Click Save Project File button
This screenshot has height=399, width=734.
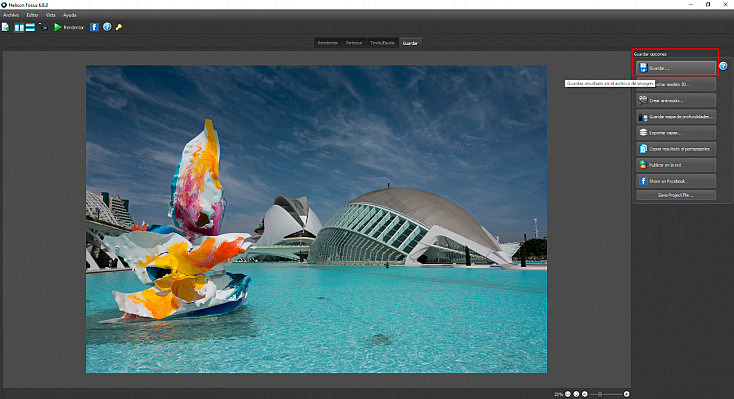676,195
